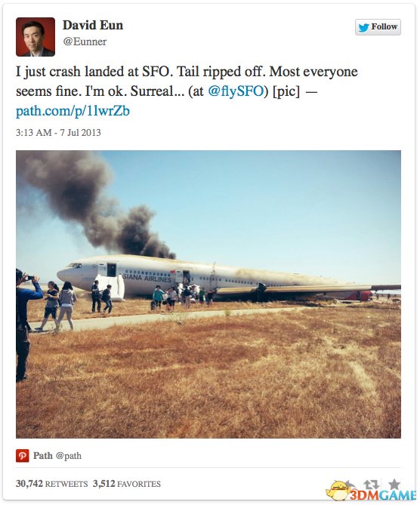View the 30,742 retweets list
420x505 pixels.
[51, 484]
